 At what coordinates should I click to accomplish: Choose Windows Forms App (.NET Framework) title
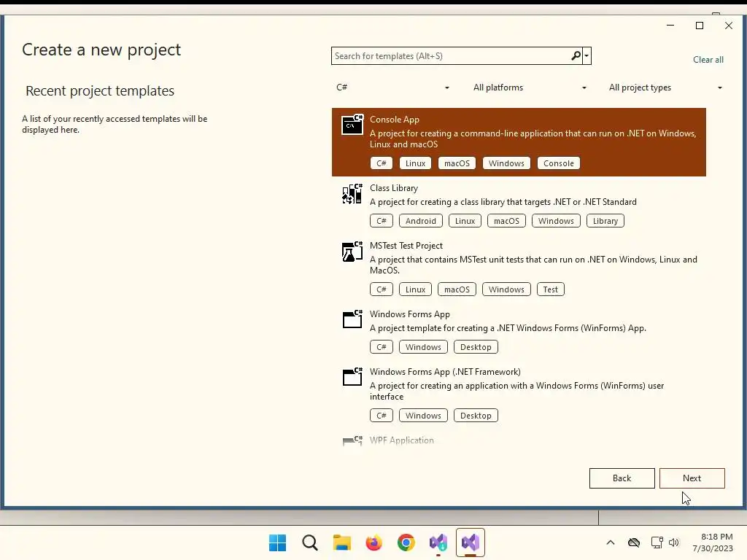[x=445, y=372]
